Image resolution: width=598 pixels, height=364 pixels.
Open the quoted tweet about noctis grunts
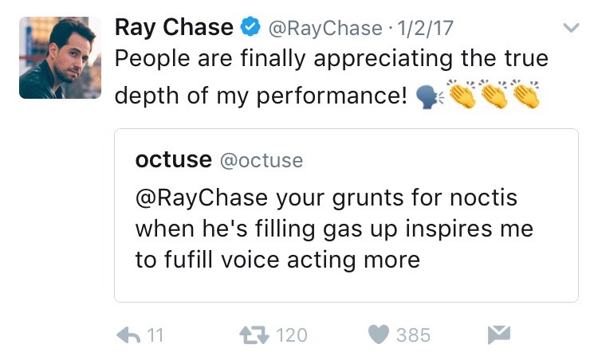[346, 229]
